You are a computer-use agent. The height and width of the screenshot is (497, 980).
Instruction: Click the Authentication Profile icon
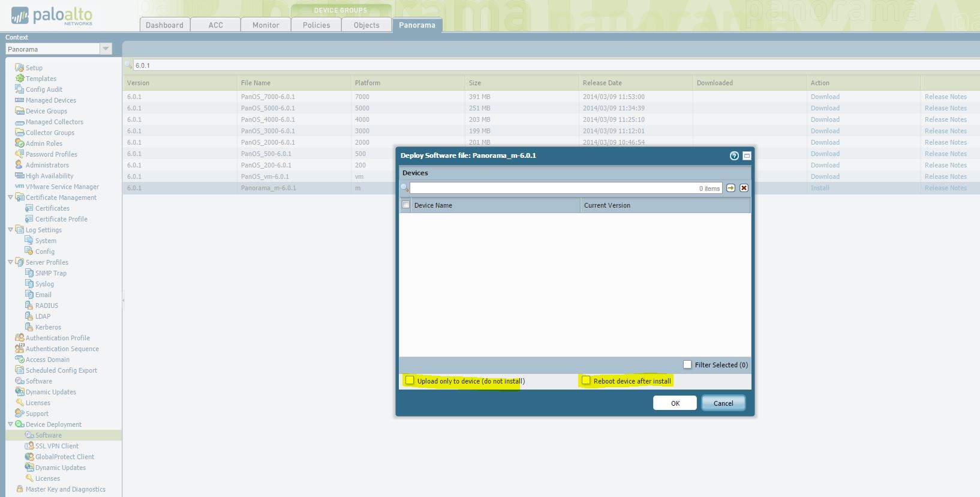tap(19, 338)
